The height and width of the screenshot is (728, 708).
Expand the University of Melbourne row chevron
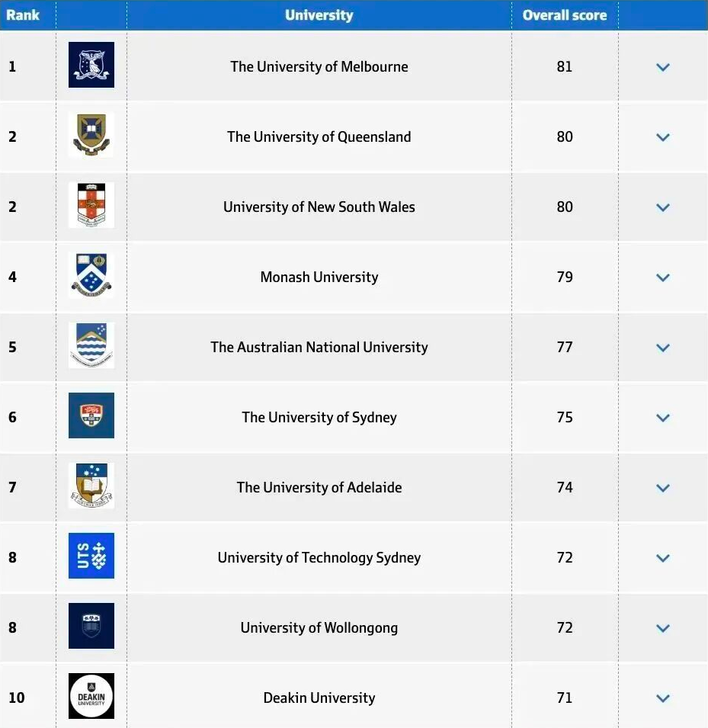coord(663,67)
